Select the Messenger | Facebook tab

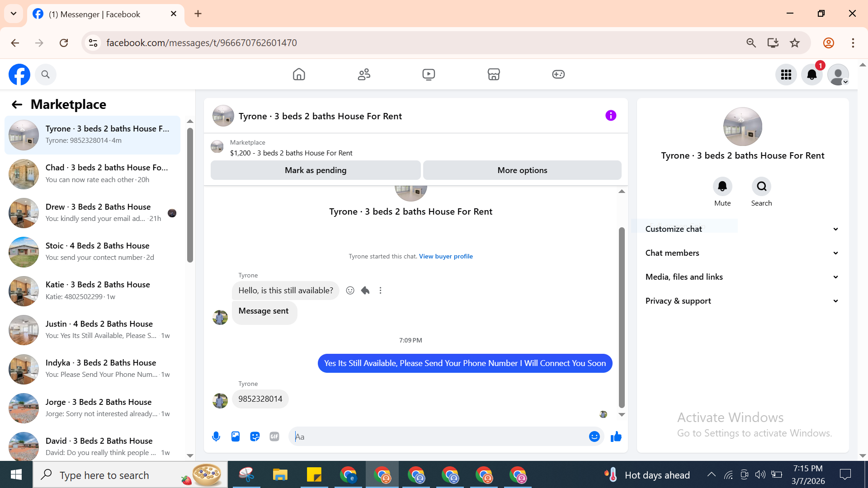[x=106, y=14]
